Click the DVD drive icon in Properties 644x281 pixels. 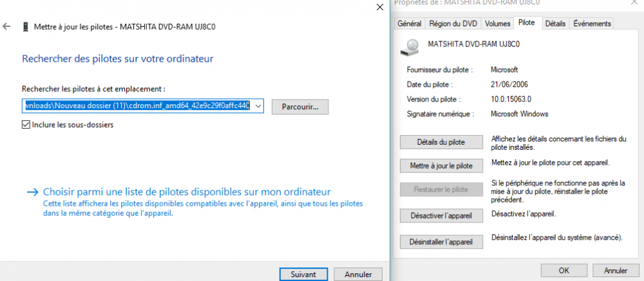coord(410,47)
